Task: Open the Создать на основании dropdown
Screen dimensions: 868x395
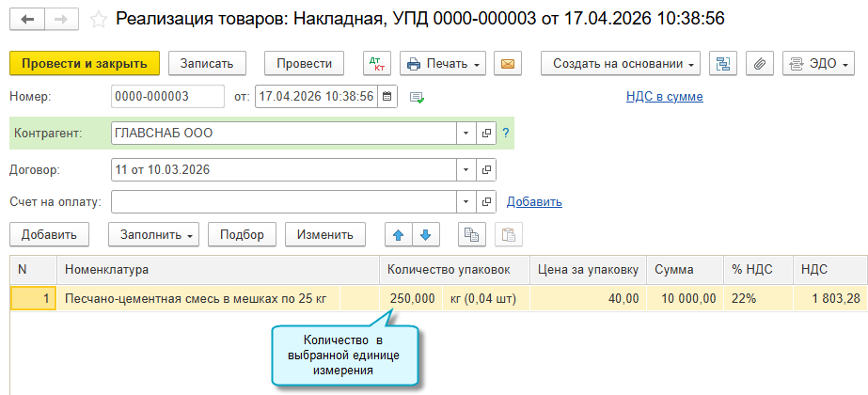Action: [621, 63]
